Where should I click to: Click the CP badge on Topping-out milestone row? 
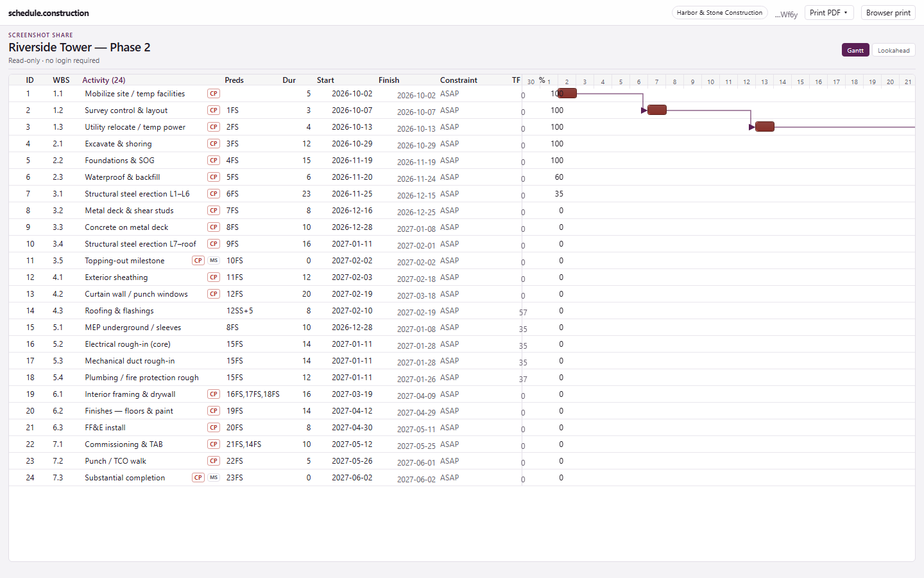(198, 261)
